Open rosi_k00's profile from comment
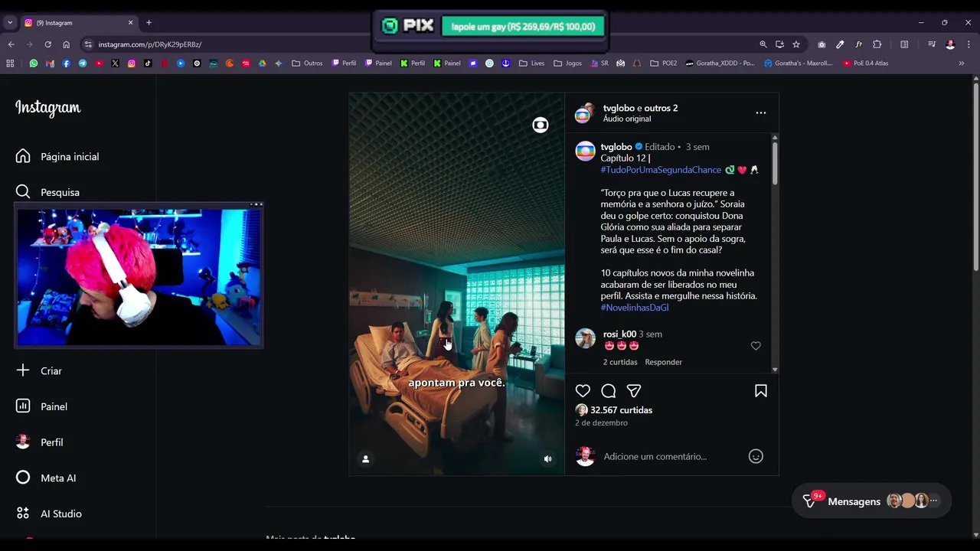The image size is (980, 551). (x=619, y=334)
